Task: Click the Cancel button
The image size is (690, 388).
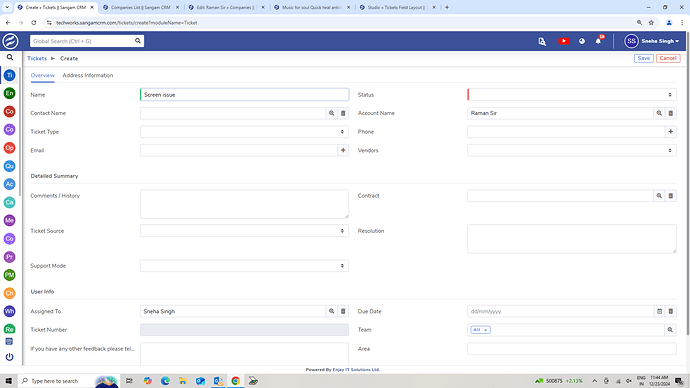Action: click(x=668, y=58)
